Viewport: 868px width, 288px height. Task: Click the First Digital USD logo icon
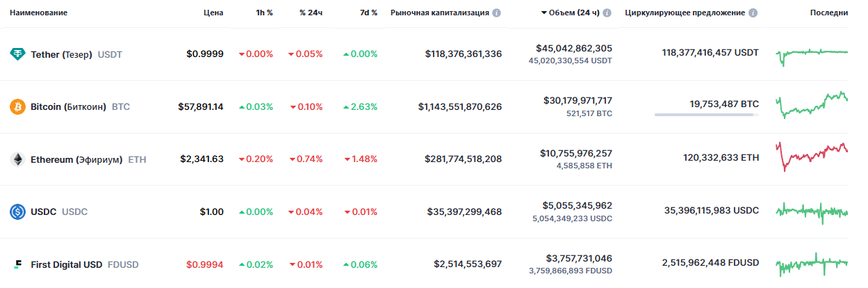click(x=17, y=264)
